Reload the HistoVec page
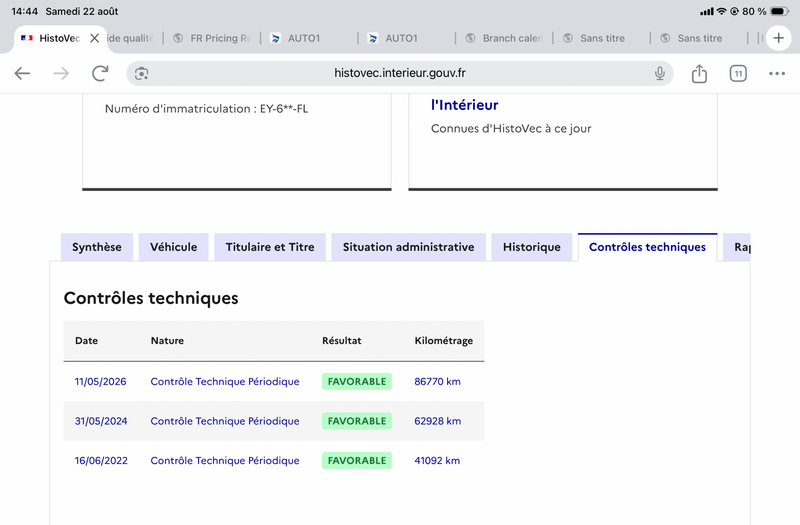 coord(100,73)
